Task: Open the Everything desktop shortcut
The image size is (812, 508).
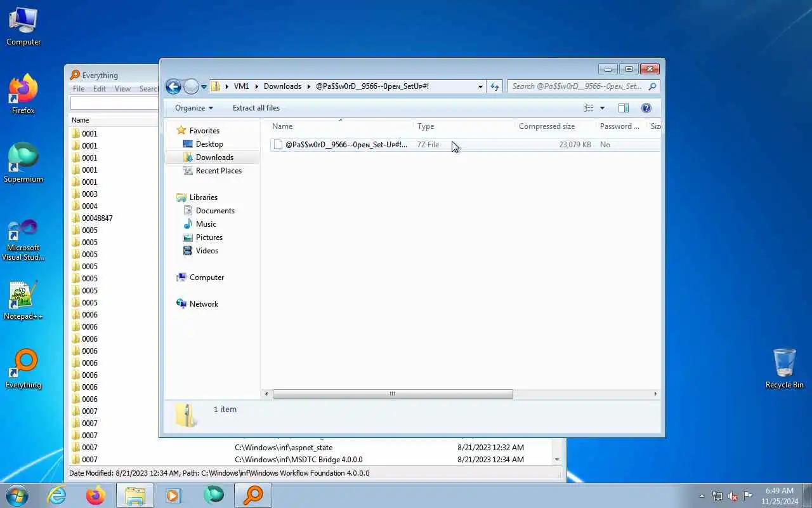Action: click(23, 369)
